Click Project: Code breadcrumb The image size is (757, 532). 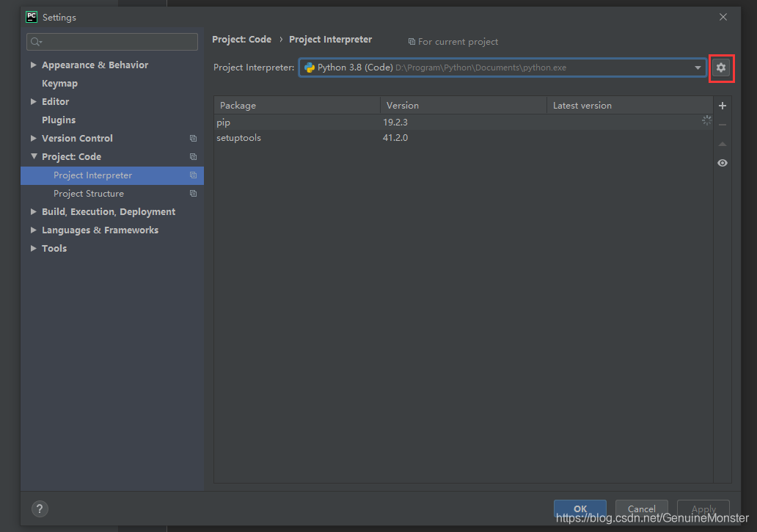[241, 40]
